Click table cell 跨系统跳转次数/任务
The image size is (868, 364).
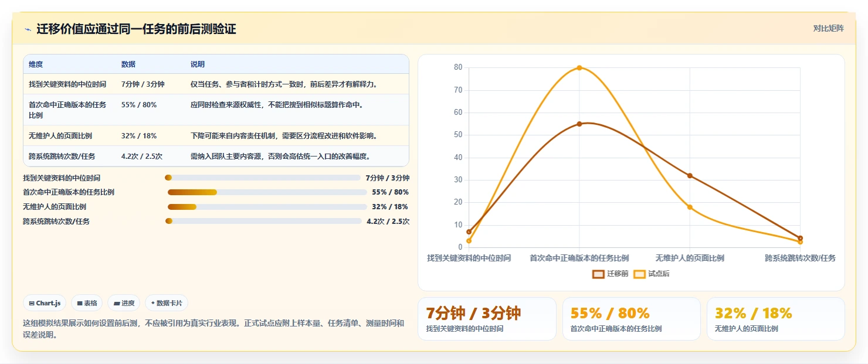click(62, 157)
